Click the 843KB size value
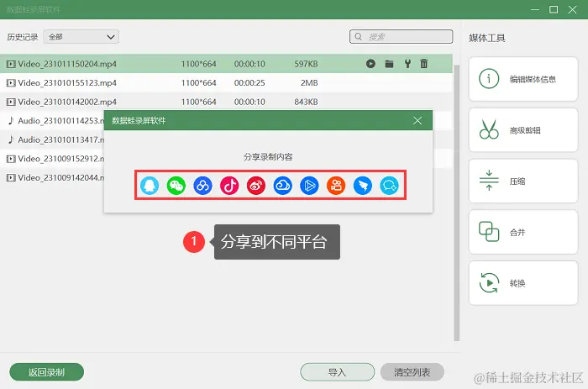This screenshot has width=588, height=389. [306, 102]
